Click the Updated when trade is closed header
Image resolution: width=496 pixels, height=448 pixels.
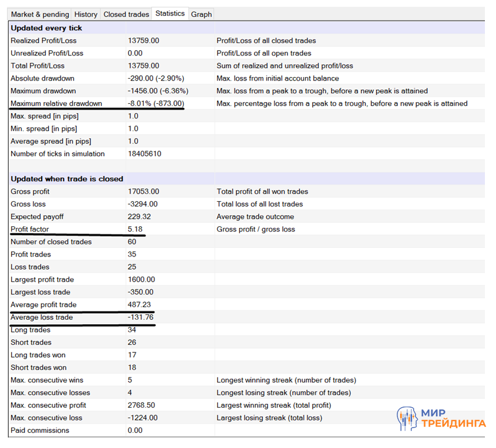coord(67,179)
